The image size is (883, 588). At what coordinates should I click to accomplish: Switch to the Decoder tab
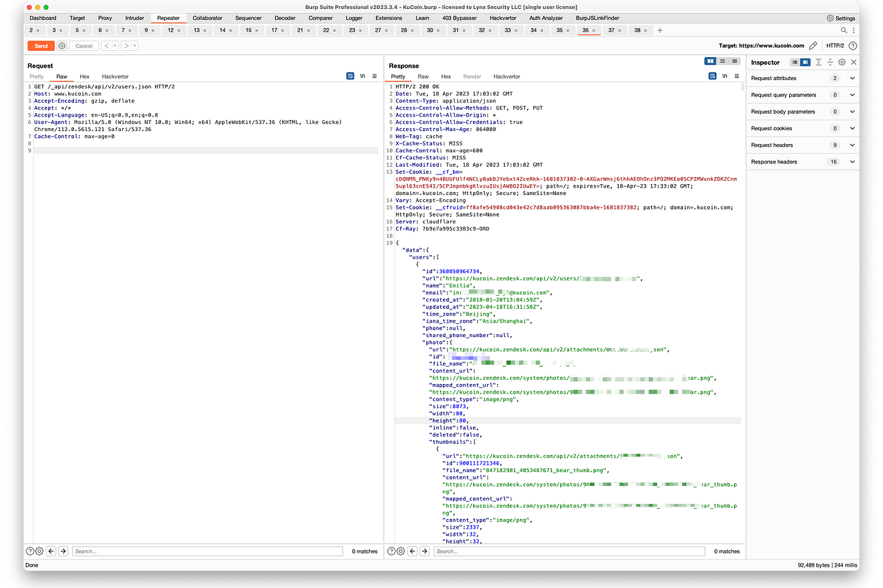coord(285,18)
